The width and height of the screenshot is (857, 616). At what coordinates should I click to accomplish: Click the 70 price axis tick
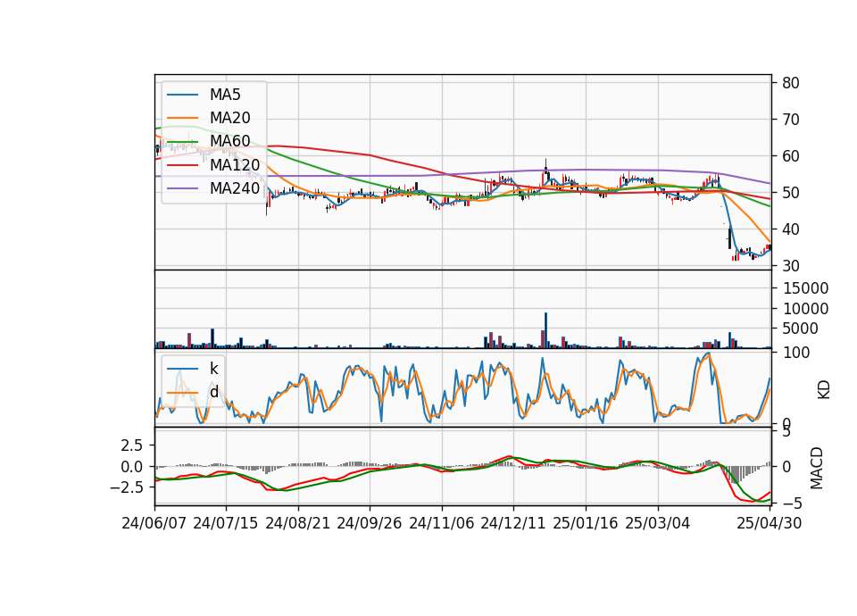[791, 120]
